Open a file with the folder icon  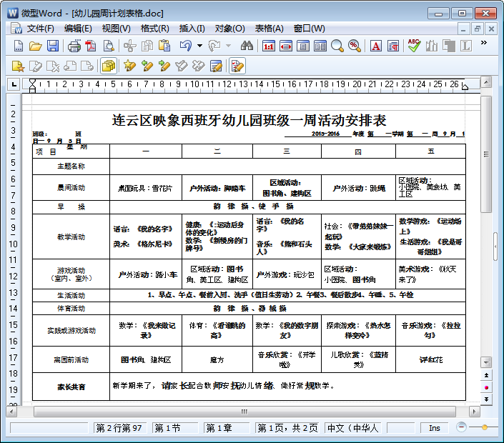click(35, 46)
